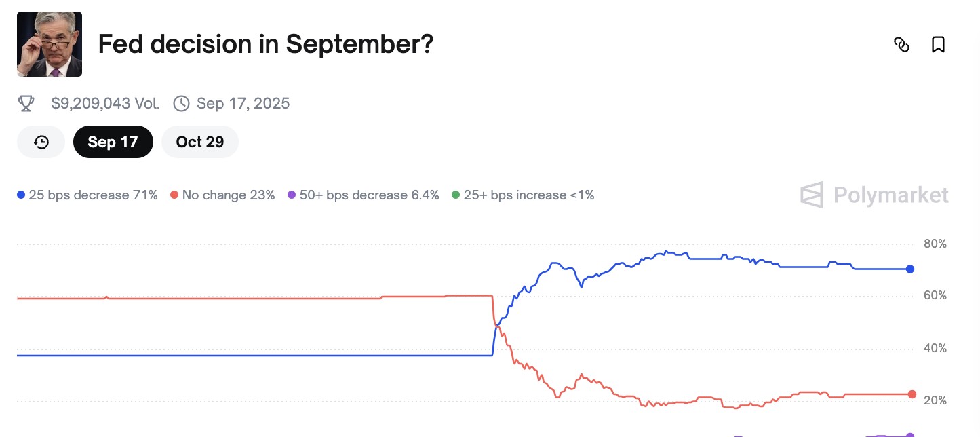Click the clock icon beside Sep 17, 2025

pos(181,103)
